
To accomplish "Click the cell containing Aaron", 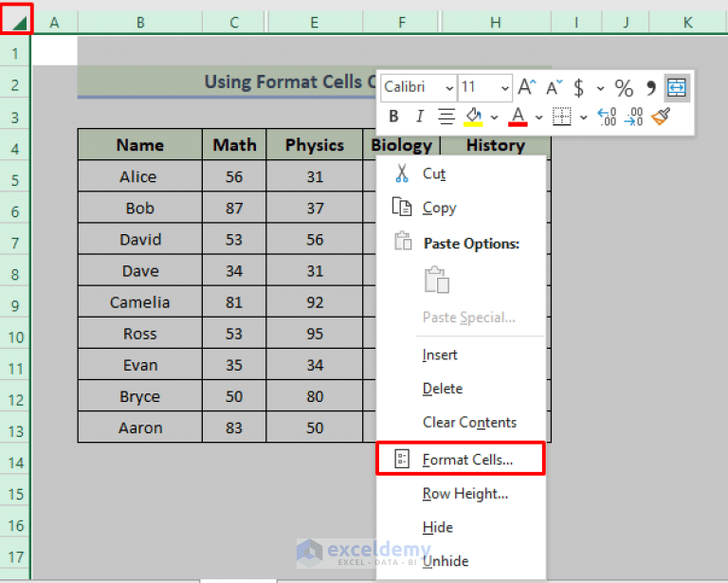I will pos(140,428).
